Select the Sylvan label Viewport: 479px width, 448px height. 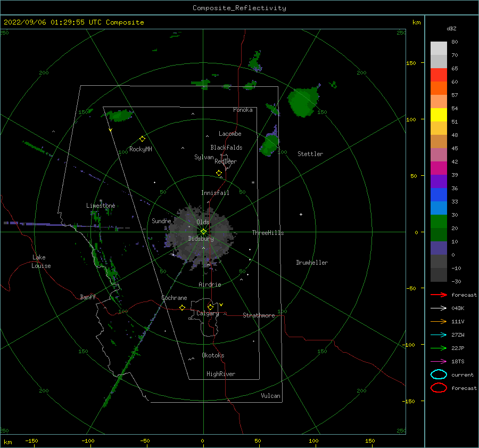tap(204, 157)
